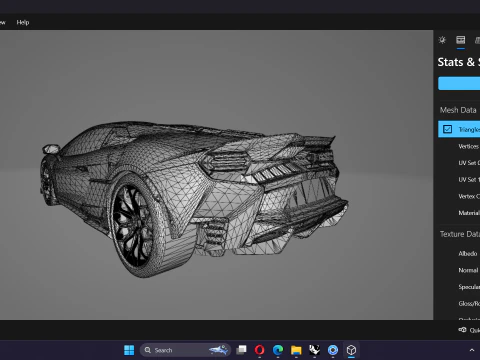Select the Specular texture option

[469, 287]
